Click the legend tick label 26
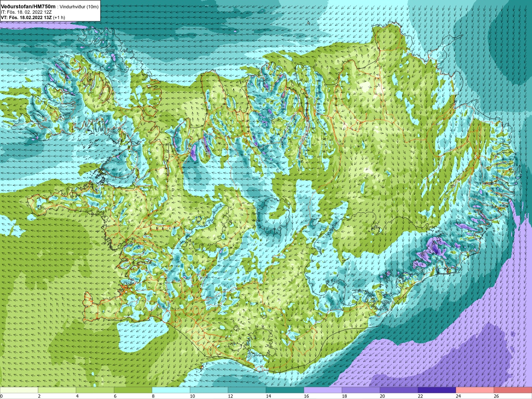Image resolution: width=532 pixels, height=399 pixels. coord(496,396)
